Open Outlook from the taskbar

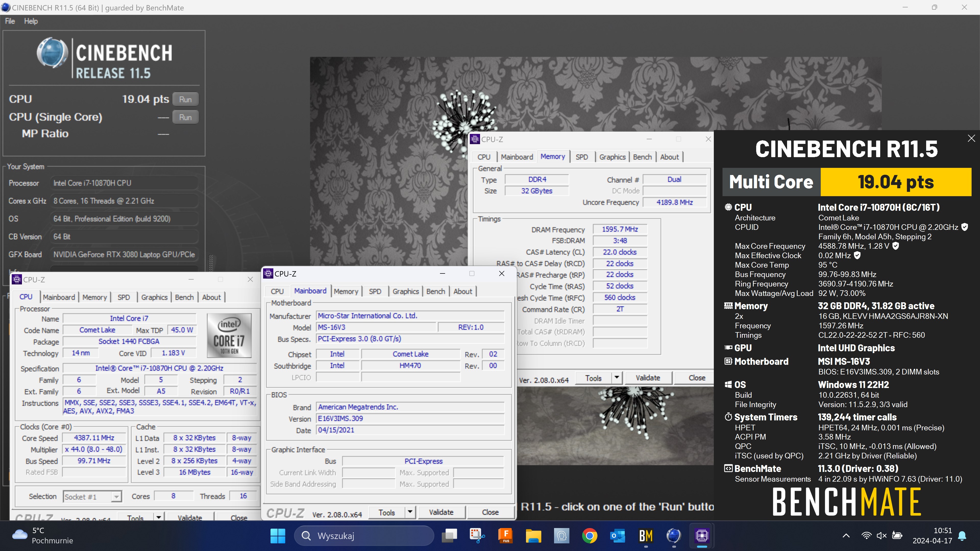tap(617, 536)
